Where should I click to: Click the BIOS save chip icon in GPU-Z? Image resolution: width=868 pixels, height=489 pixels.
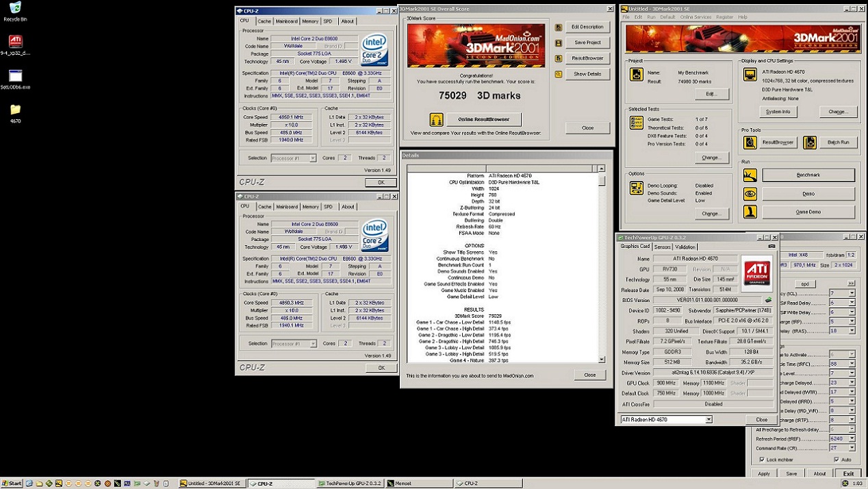[x=768, y=300]
